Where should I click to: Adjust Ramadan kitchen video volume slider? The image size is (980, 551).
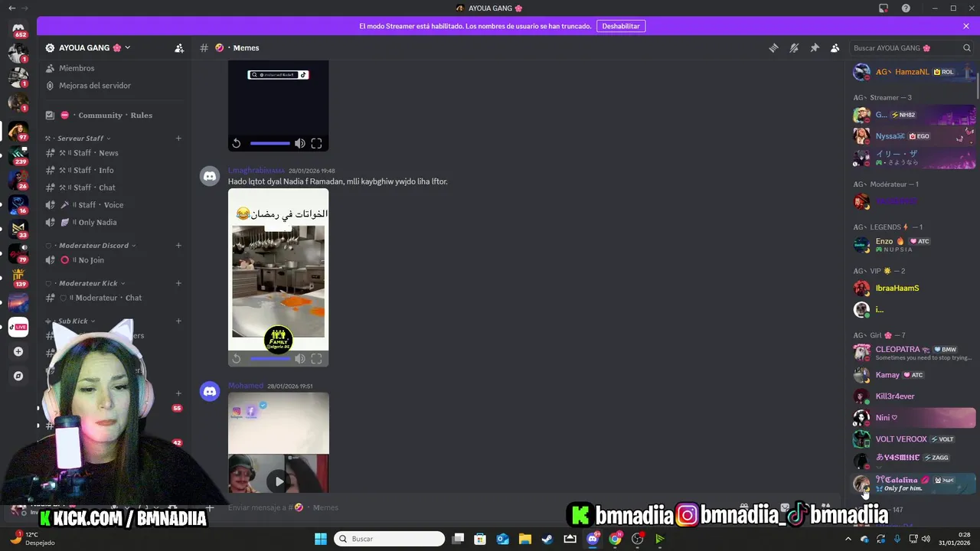coord(269,358)
